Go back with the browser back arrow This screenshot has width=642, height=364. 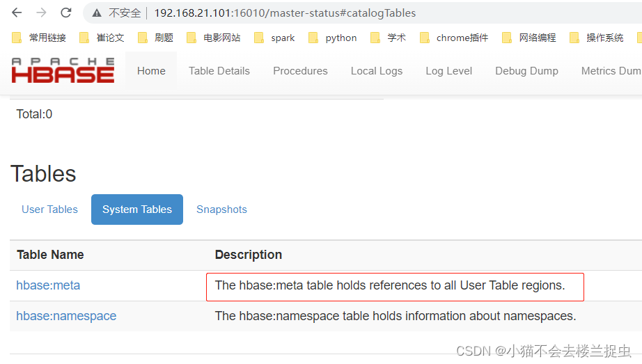coord(17,13)
